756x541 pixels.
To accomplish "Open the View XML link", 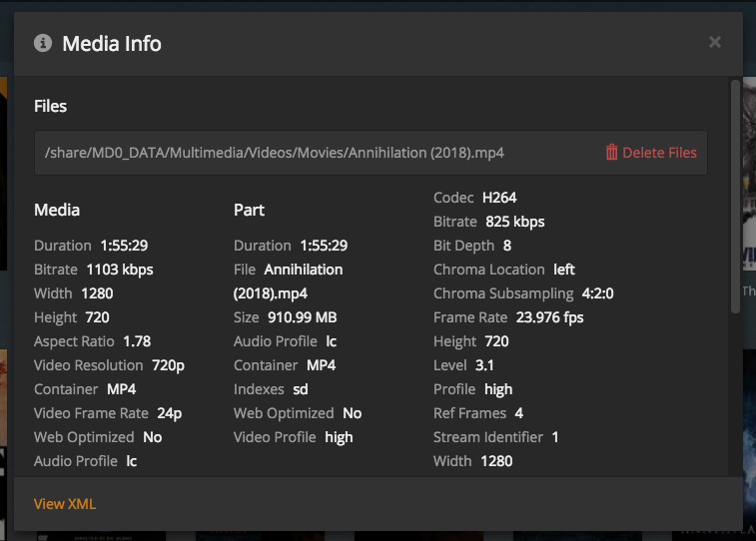I will pyautogui.click(x=65, y=504).
